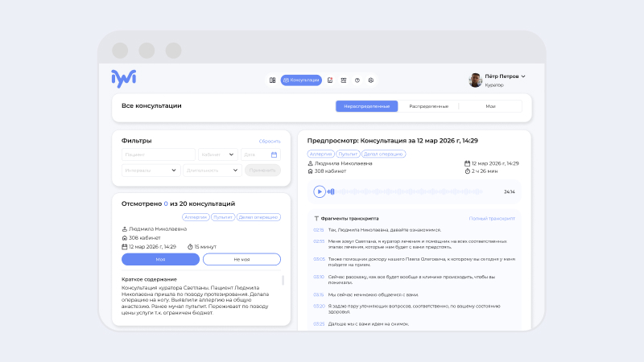Screen dimensions: 644x362
Task: Open the Кабинет filter dropdown
Action: coord(217,154)
